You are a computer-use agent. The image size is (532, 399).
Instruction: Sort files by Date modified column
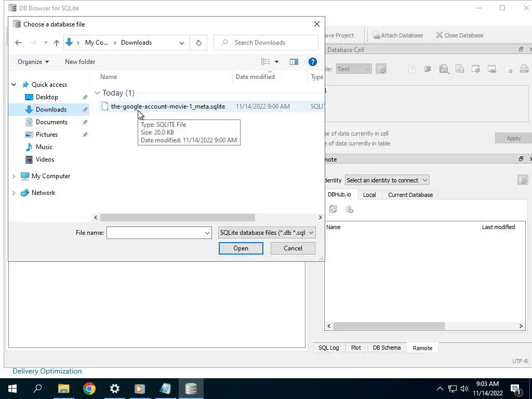(x=255, y=77)
